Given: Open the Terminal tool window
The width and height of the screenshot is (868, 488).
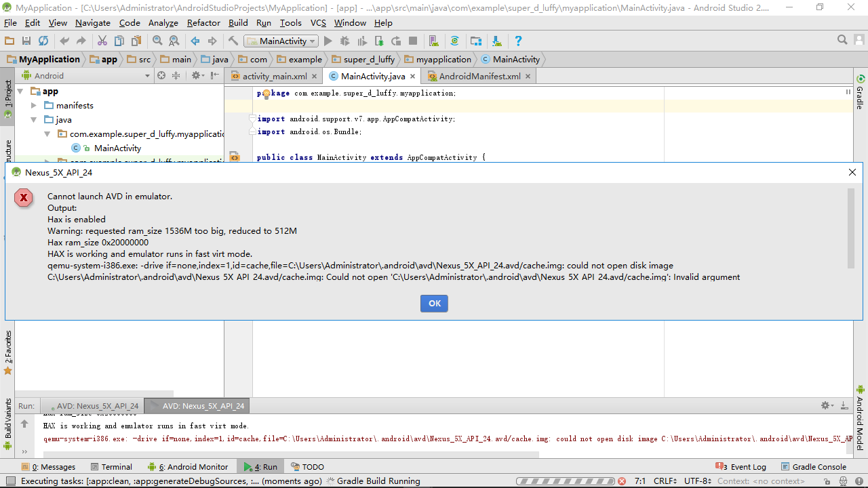Looking at the screenshot, I should coord(111,467).
